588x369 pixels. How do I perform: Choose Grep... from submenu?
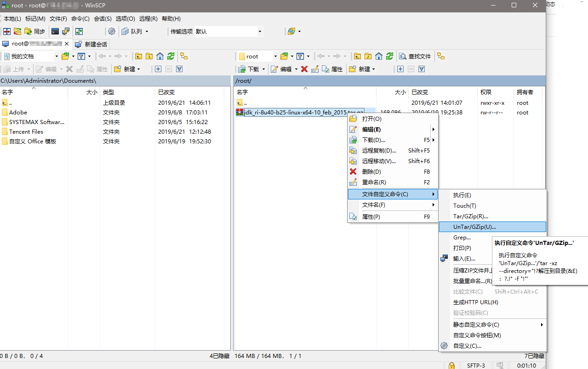click(466, 238)
